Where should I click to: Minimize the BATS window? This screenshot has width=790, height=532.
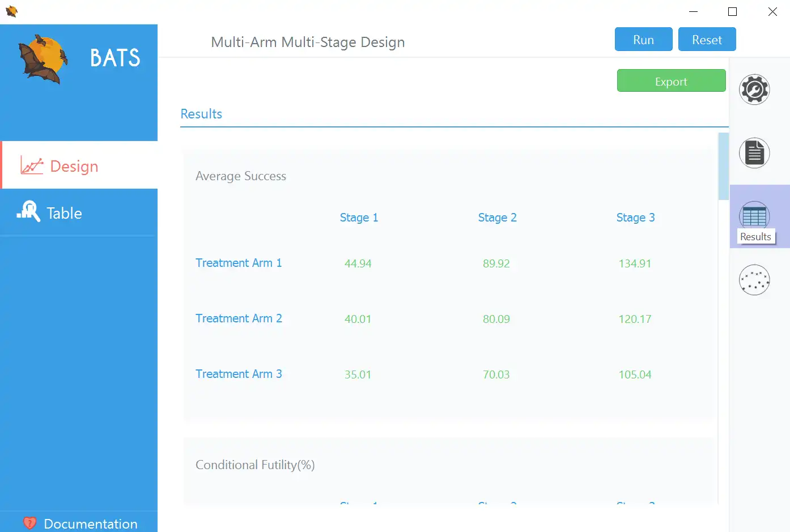(693, 11)
